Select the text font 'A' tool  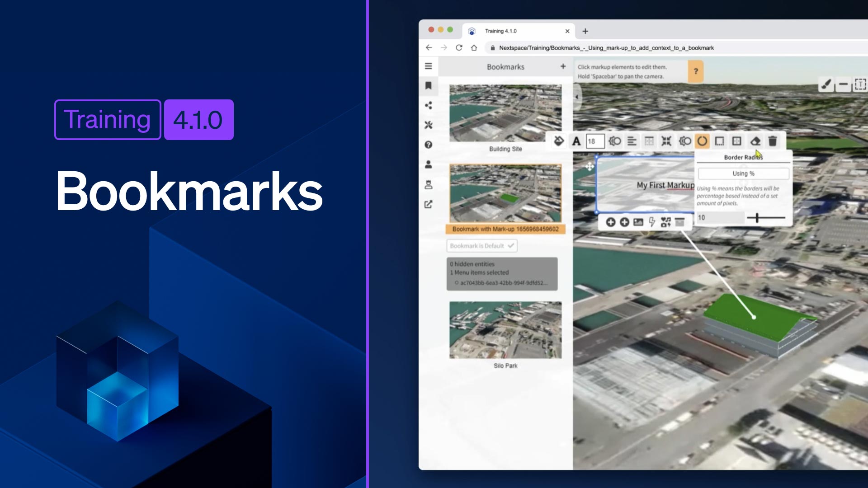(576, 141)
